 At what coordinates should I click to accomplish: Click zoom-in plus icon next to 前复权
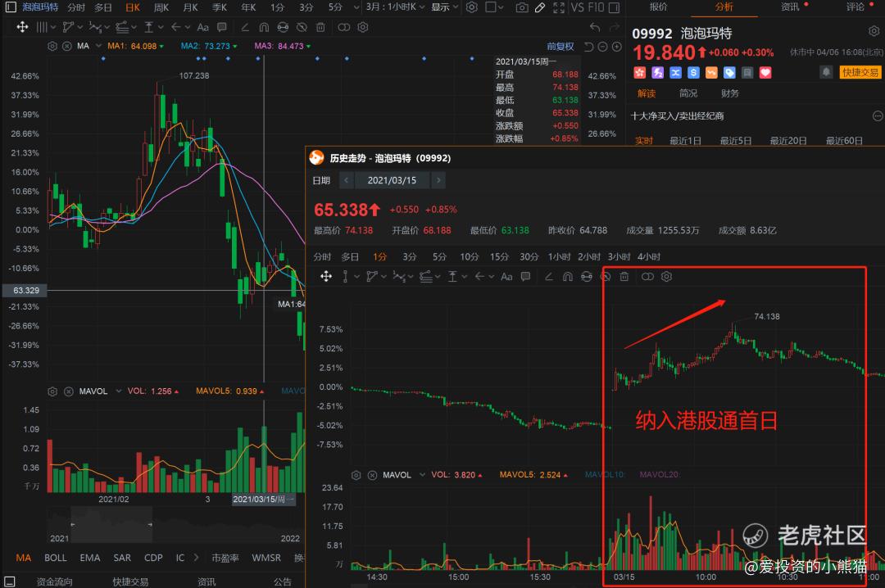pos(617,47)
